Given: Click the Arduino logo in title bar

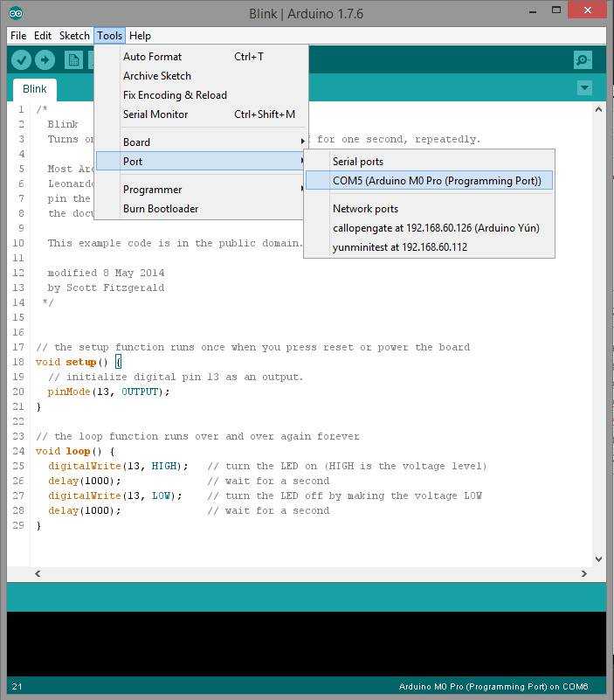Looking at the screenshot, I should pyautogui.click(x=17, y=12).
